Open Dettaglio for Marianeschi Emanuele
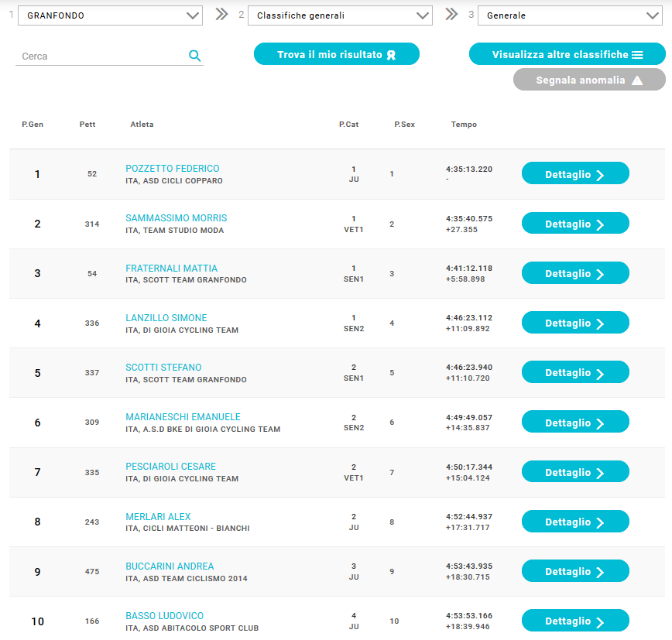The width and height of the screenshot is (672, 640). click(575, 422)
